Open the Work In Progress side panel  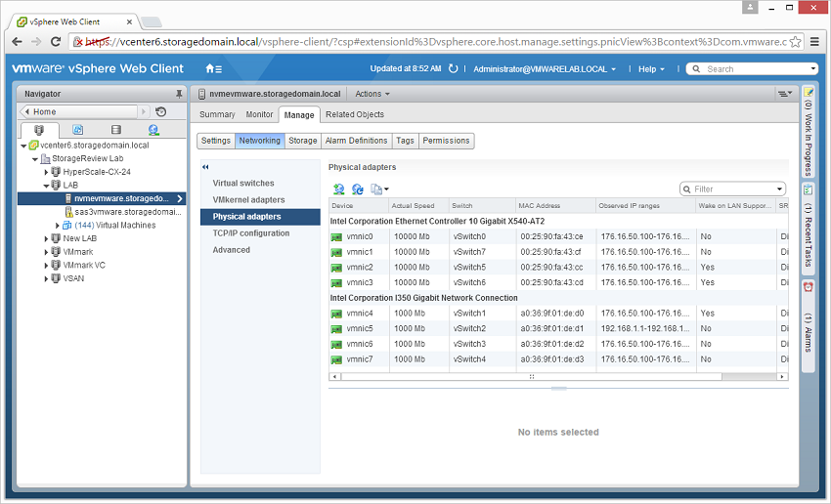tap(809, 131)
